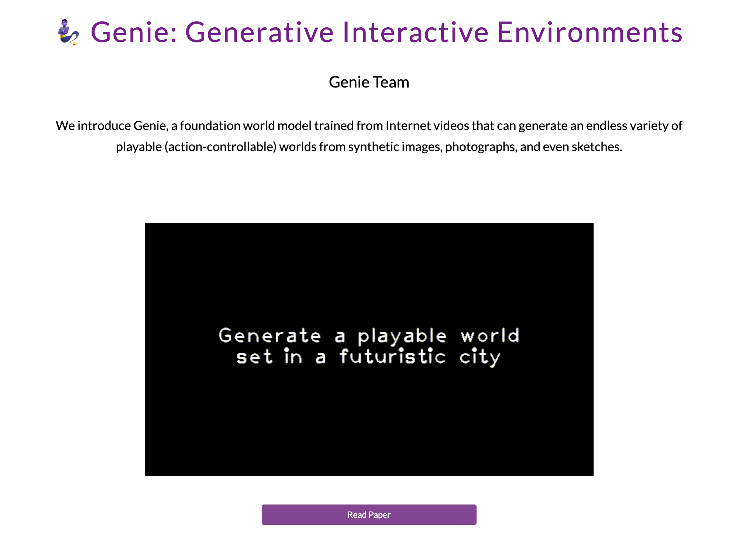Click the white page background below the video

click(369, 488)
